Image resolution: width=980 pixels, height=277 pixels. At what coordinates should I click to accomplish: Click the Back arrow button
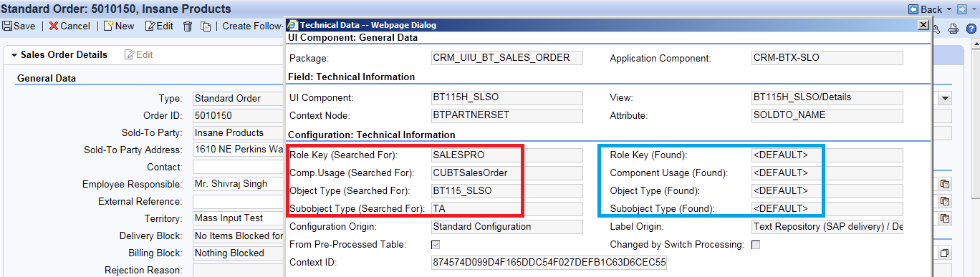(x=925, y=9)
